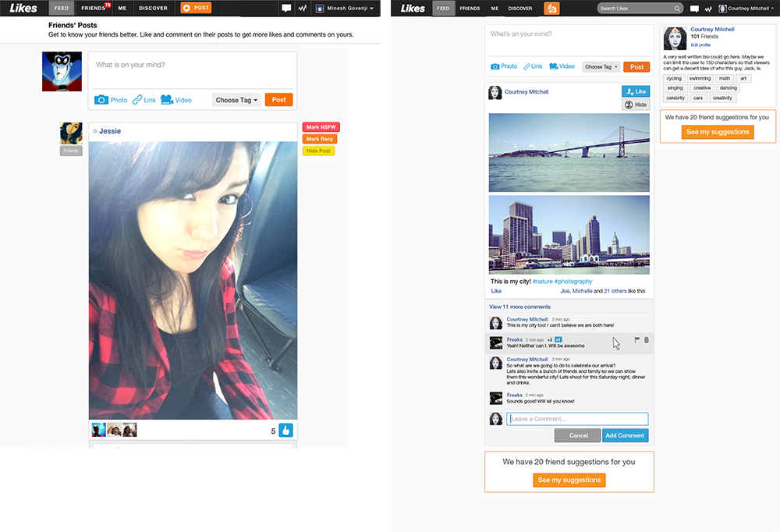The image size is (780, 532).
Task: Go to the Friends tab with 79 badge
Action: (x=94, y=9)
